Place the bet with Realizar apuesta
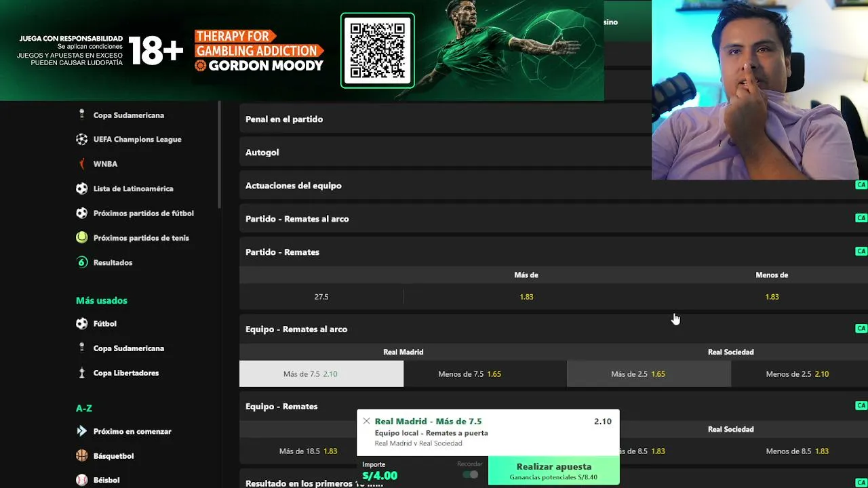 (x=554, y=470)
